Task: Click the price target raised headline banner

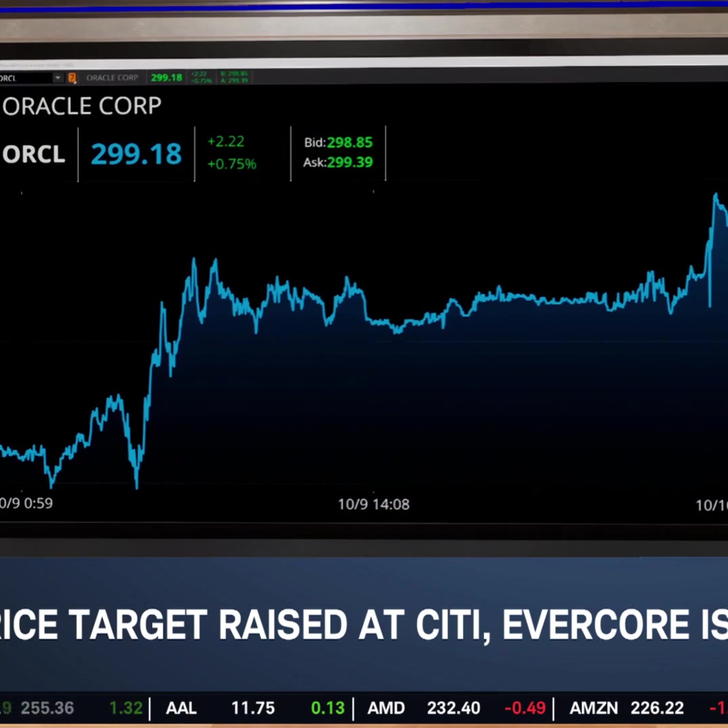Action: pyautogui.click(x=364, y=625)
